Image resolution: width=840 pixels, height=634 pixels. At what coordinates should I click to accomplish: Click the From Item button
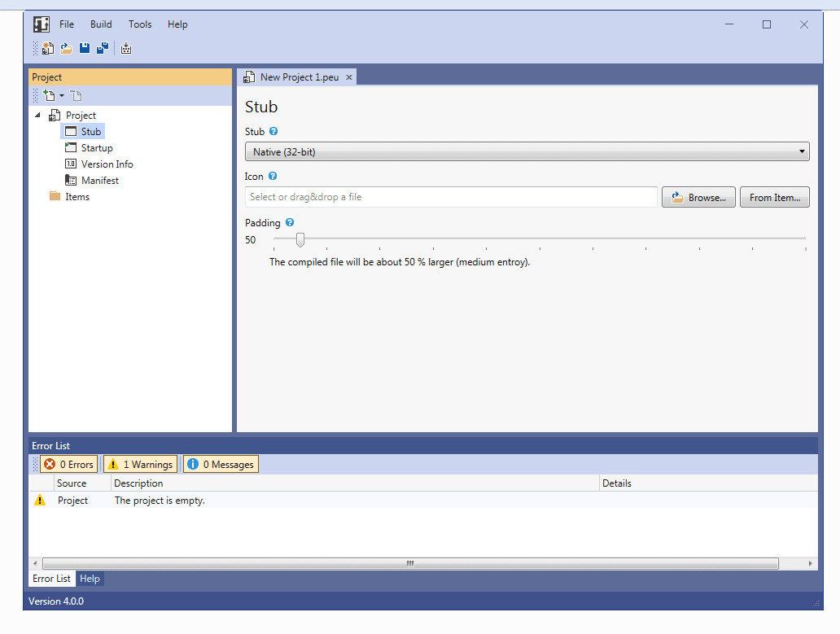774,196
